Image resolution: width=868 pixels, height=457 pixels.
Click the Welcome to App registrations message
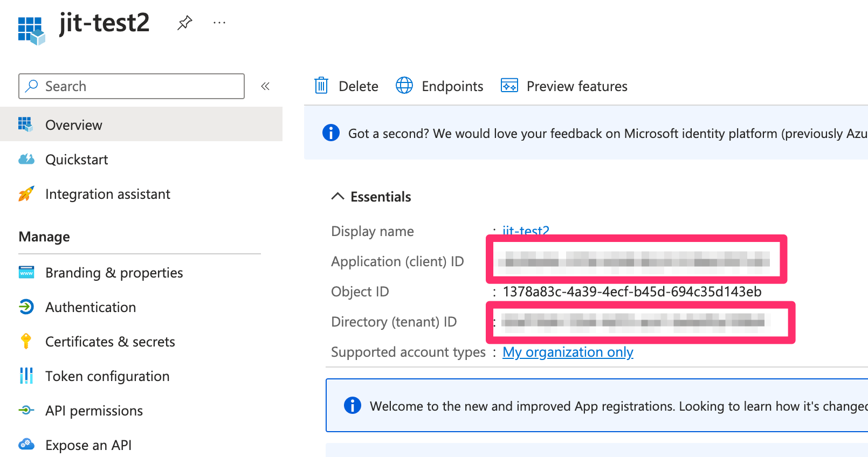(x=618, y=406)
